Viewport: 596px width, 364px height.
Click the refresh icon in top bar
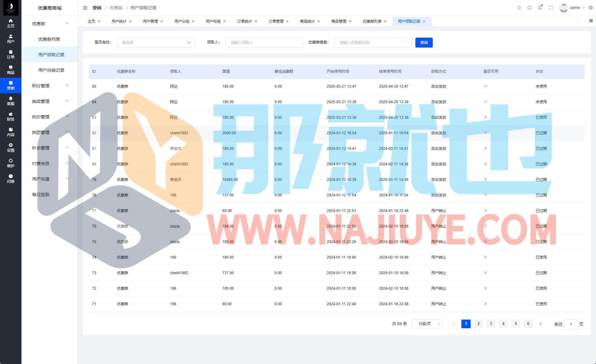[x=519, y=8]
